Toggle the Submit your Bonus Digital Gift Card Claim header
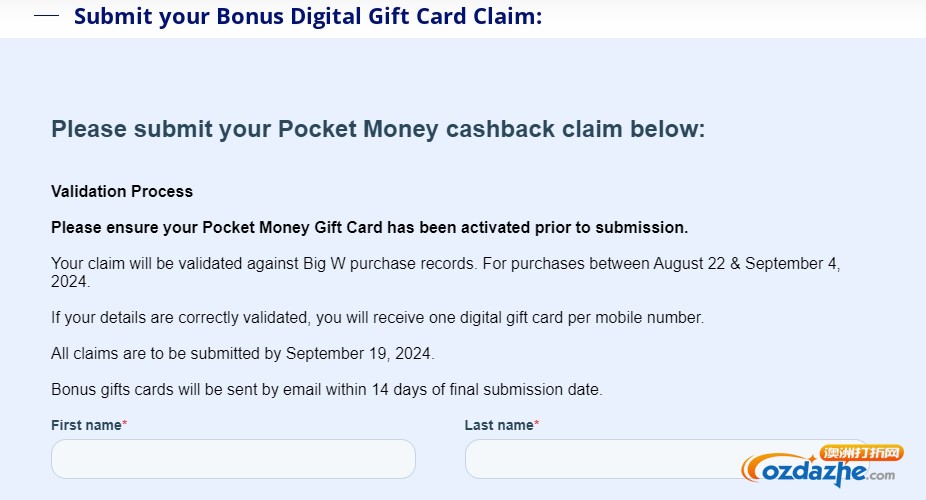This screenshot has width=926, height=500. (x=308, y=16)
